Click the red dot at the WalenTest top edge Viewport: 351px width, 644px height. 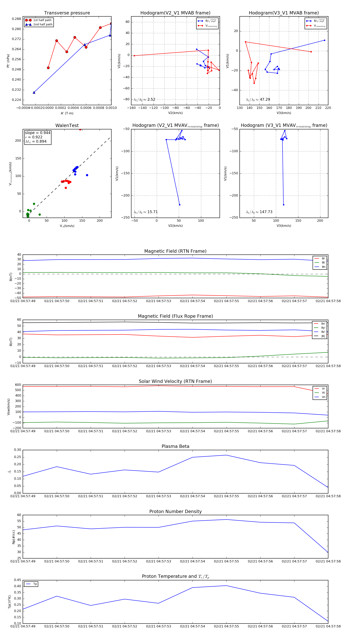[80, 130]
